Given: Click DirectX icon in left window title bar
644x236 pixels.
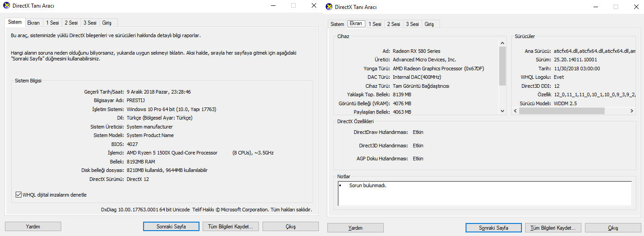Looking at the screenshot, I should pyautogui.click(x=6, y=6).
